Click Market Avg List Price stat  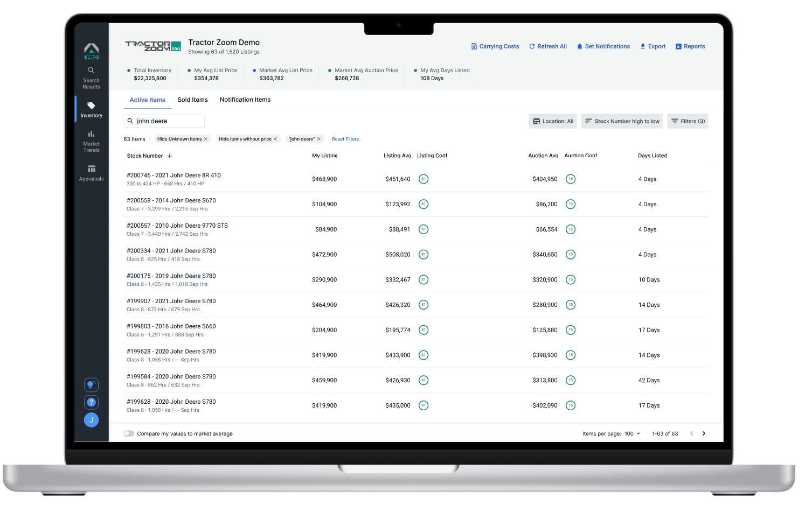tap(282, 74)
